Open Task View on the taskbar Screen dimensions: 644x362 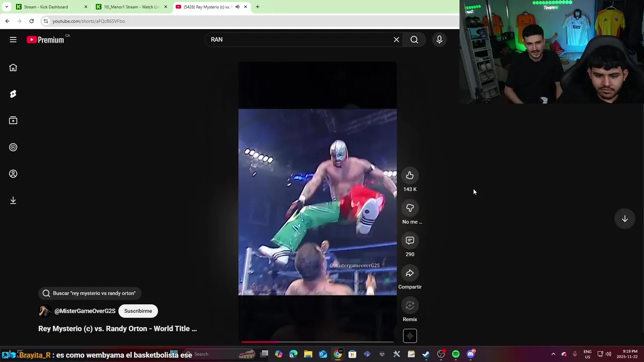[264, 354]
